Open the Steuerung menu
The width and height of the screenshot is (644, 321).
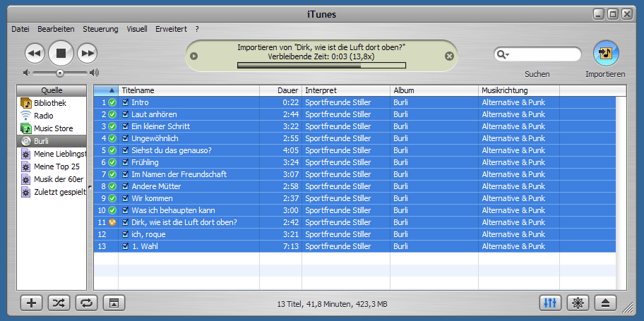pos(100,29)
